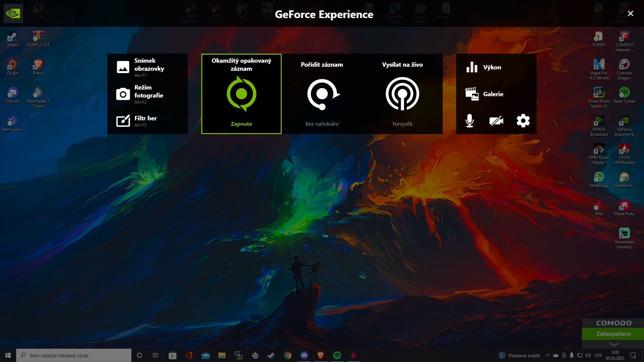Image resolution: width=644 pixels, height=362 pixels.
Task: Open Microsoft Store on taskbar
Action: (x=172, y=355)
